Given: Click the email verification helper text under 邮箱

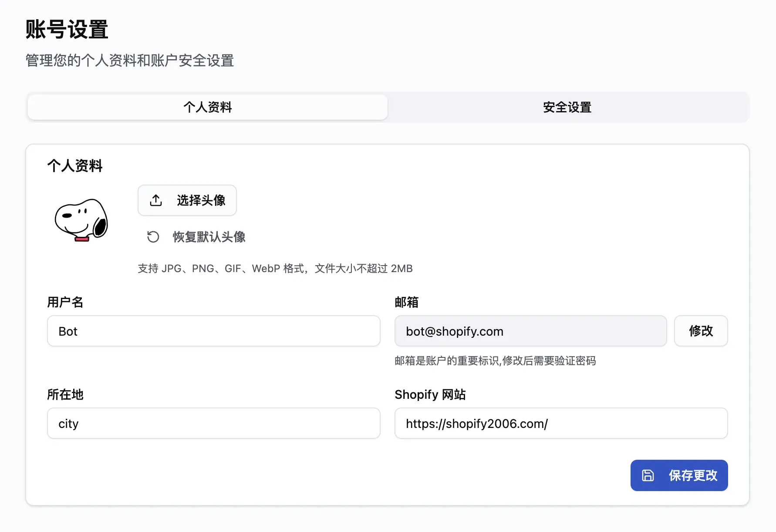Looking at the screenshot, I should (x=496, y=361).
